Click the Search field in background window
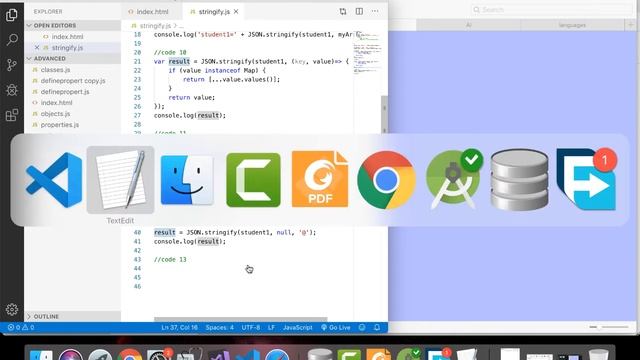 point(551,10)
